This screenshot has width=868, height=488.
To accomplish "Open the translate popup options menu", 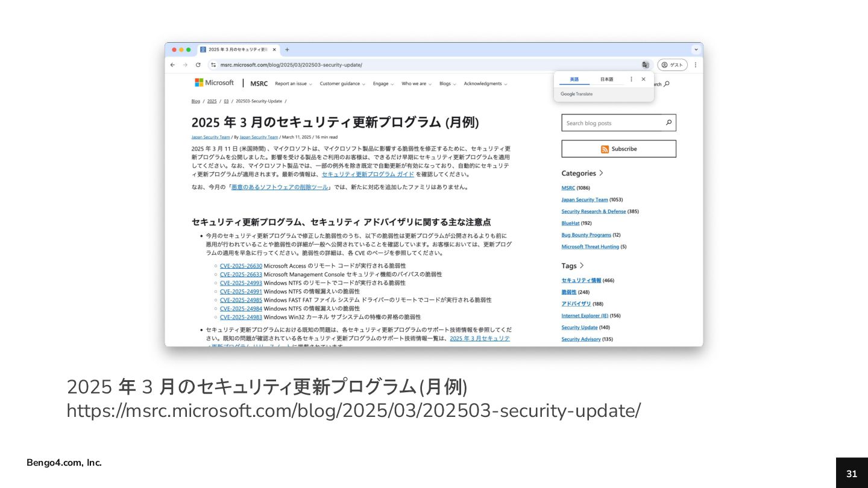I will pyautogui.click(x=631, y=79).
